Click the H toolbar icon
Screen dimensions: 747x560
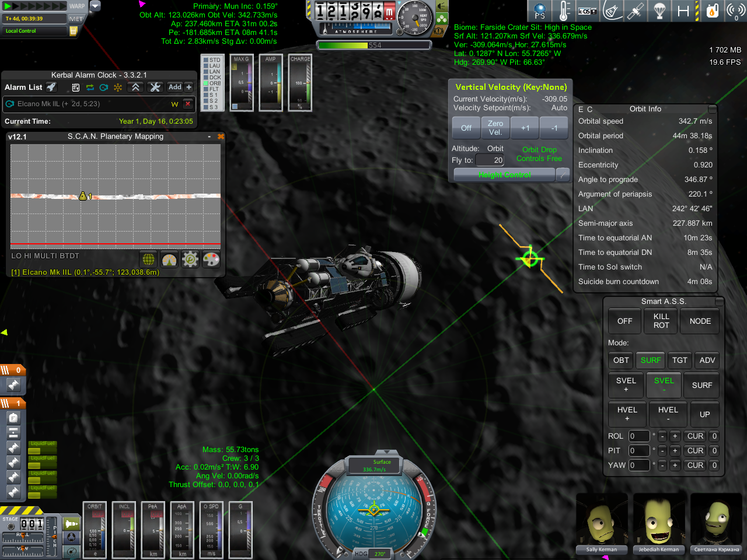[683, 11]
